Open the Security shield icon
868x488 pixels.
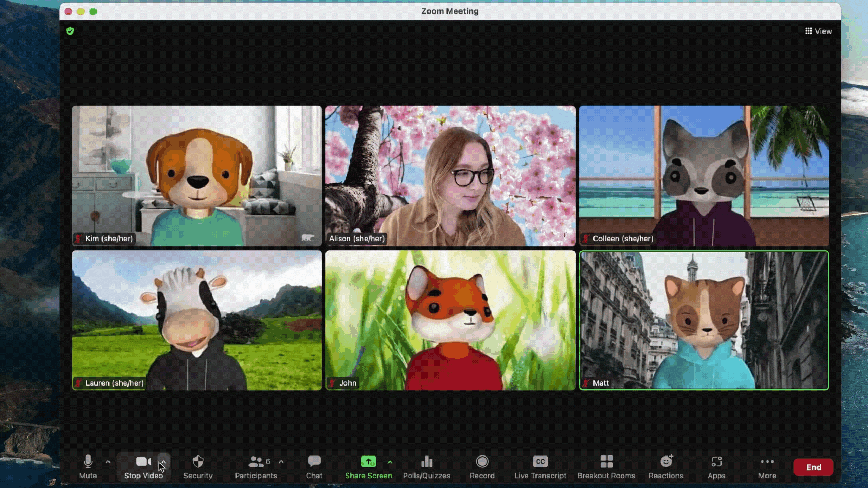click(197, 467)
